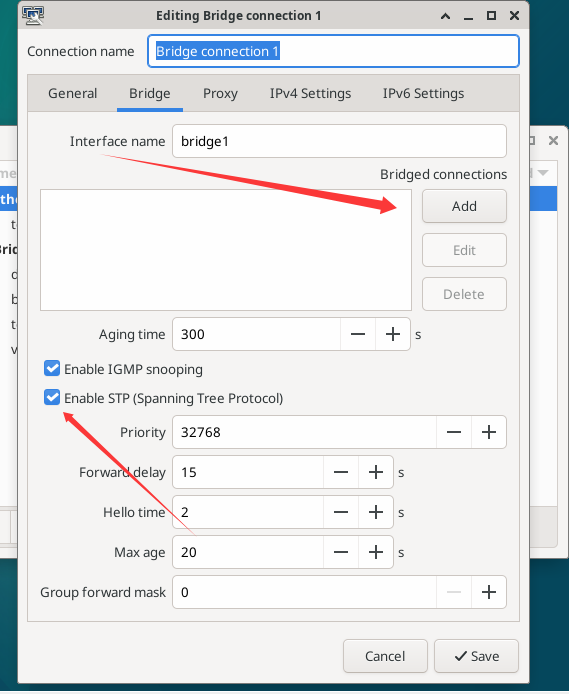Cancel editing the bridge connection
The width and height of the screenshot is (569, 694).
tap(385, 656)
